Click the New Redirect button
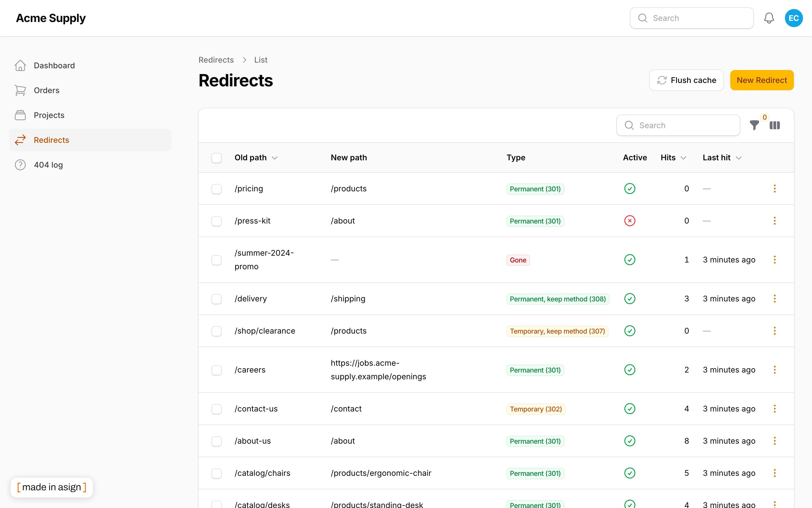812x508 pixels. [x=762, y=80]
